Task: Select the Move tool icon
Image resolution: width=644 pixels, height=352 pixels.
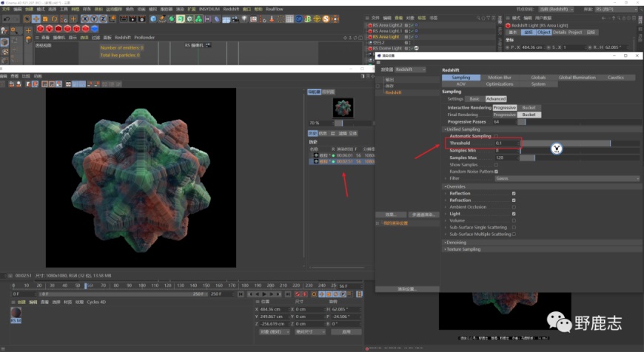Action: pyautogui.click(x=36, y=19)
